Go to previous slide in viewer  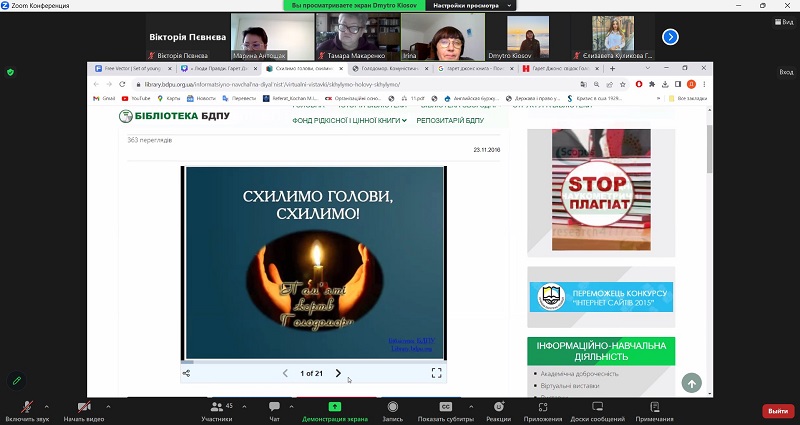click(285, 373)
